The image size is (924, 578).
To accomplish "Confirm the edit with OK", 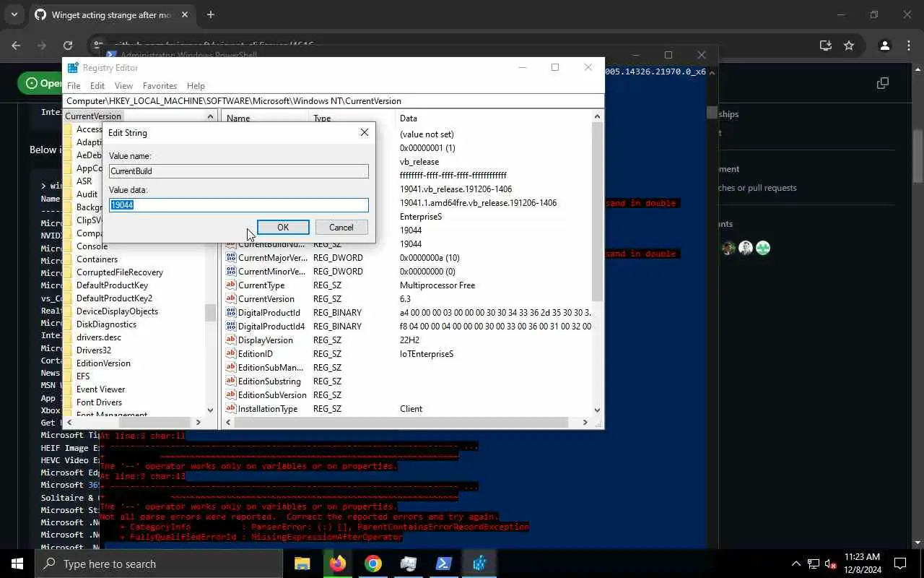I will [283, 227].
